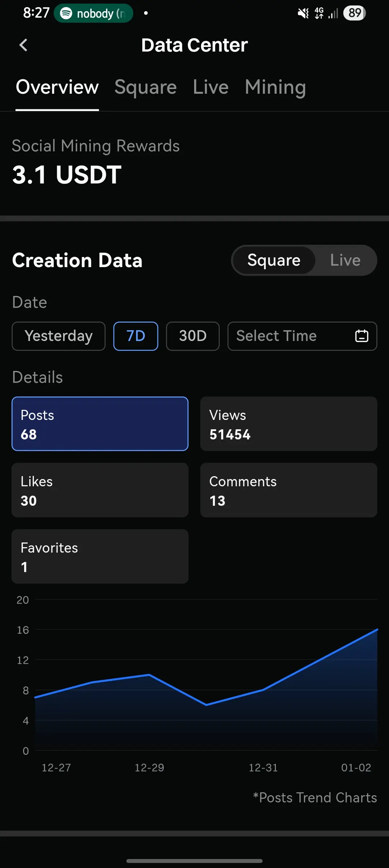Select the Likes 30 card
This screenshot has width=389, height=868.
point(100,490)
